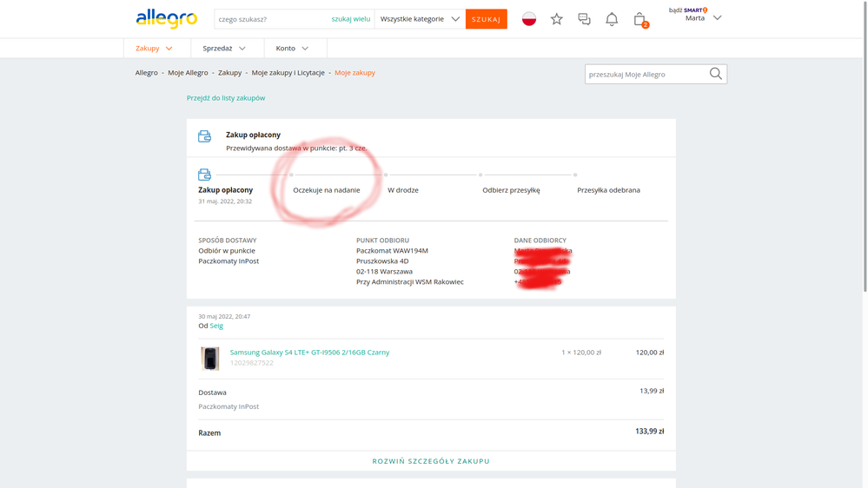Click wallet icon on the status timeline

(204, 175)
